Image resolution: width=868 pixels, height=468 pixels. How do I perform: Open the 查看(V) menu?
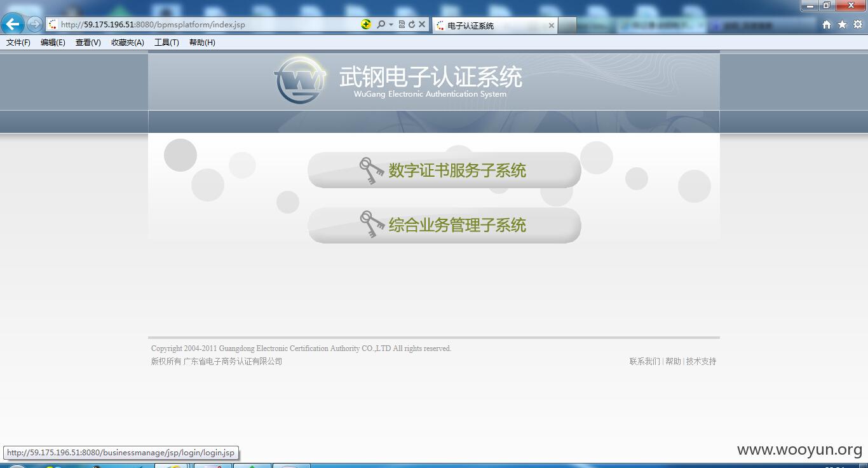click(88, 43)
